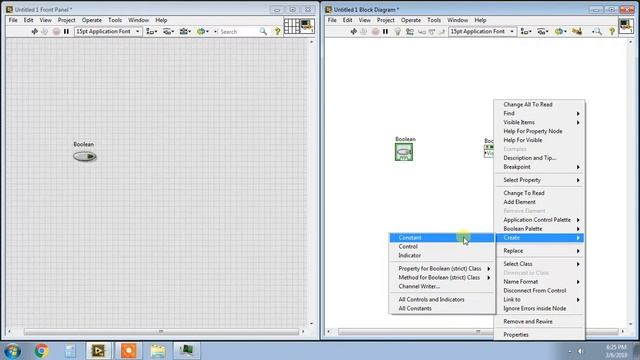
Task: Click Abort Execution in Block Diagram toolbar
Action: click(375, 31)
